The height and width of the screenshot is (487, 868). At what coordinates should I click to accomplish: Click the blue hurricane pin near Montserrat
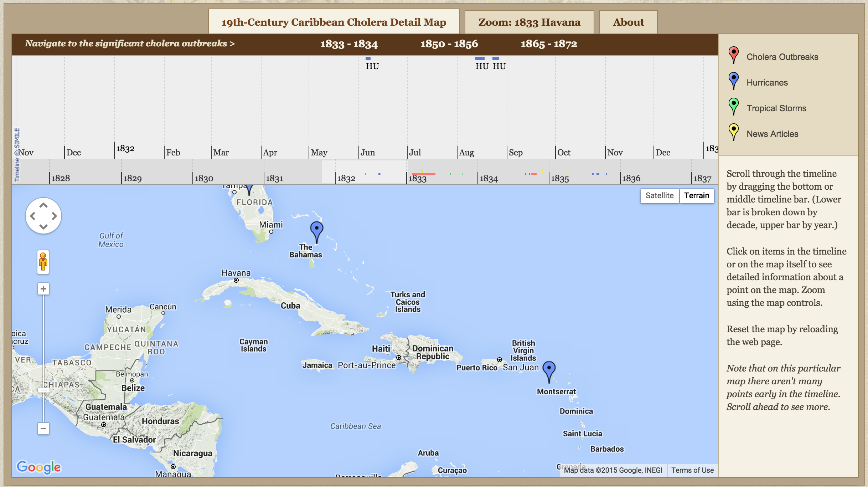pos(549,369)
